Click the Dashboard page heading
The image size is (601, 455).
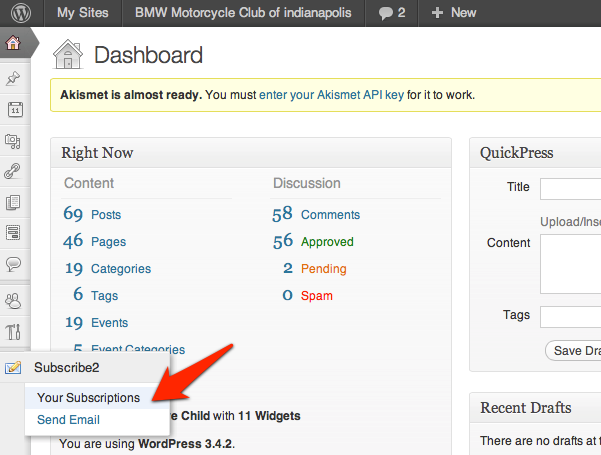(148, 55)
